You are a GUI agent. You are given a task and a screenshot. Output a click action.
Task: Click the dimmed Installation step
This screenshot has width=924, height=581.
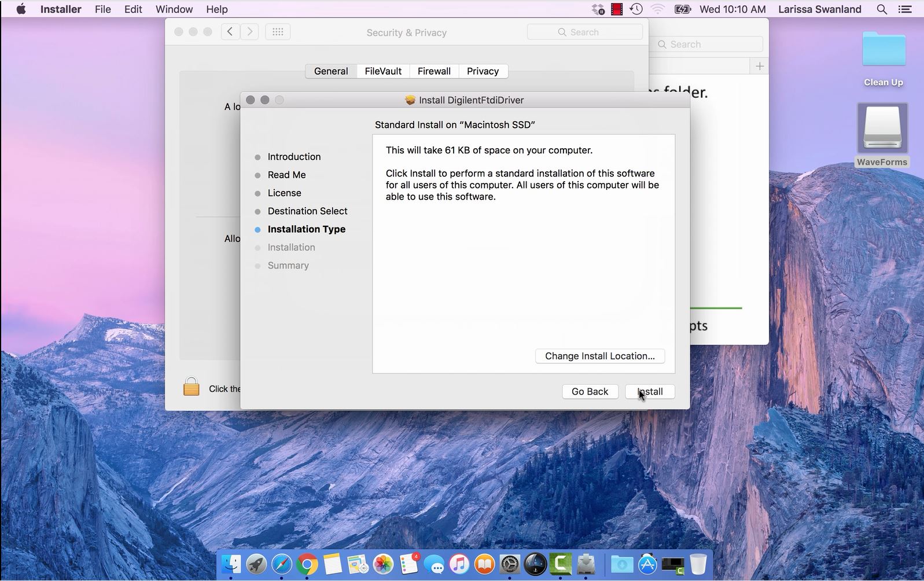pos(291,247)
